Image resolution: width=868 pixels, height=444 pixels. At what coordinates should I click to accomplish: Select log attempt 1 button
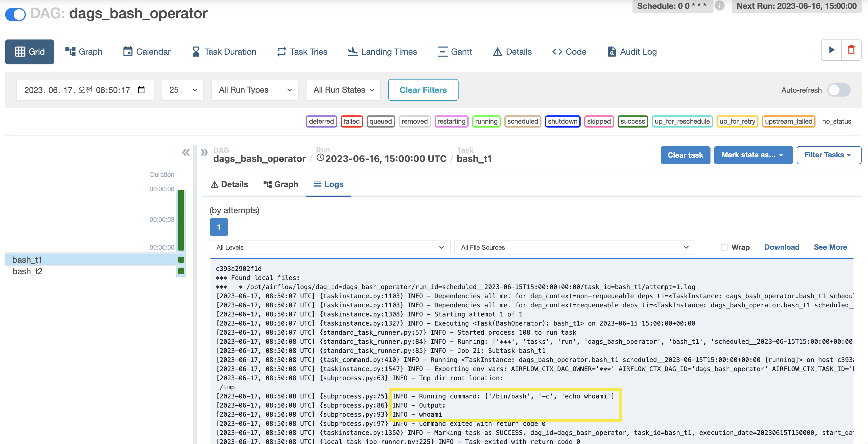tap(219, 227)
